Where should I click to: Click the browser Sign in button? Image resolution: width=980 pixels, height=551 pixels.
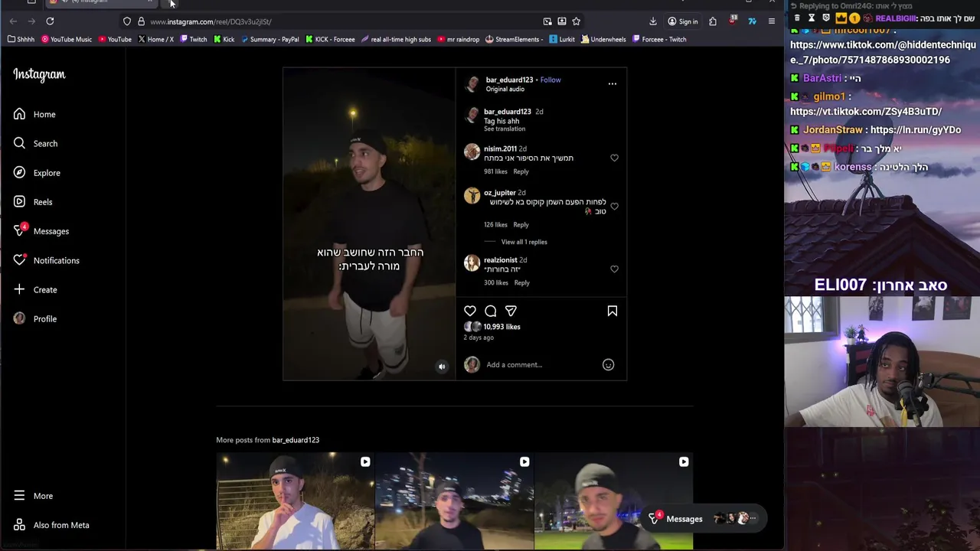[x=683, y=21]
